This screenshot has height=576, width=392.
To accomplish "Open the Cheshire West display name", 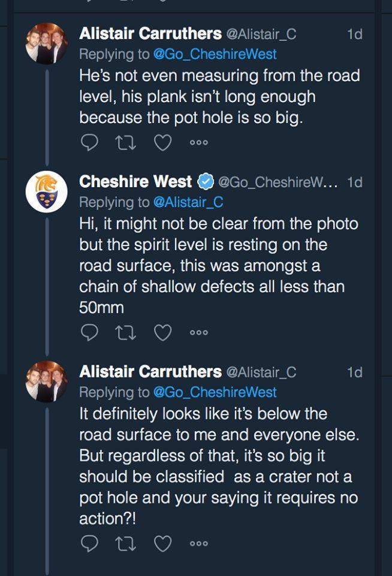I will pyautogui.click(x=135, y=181).
